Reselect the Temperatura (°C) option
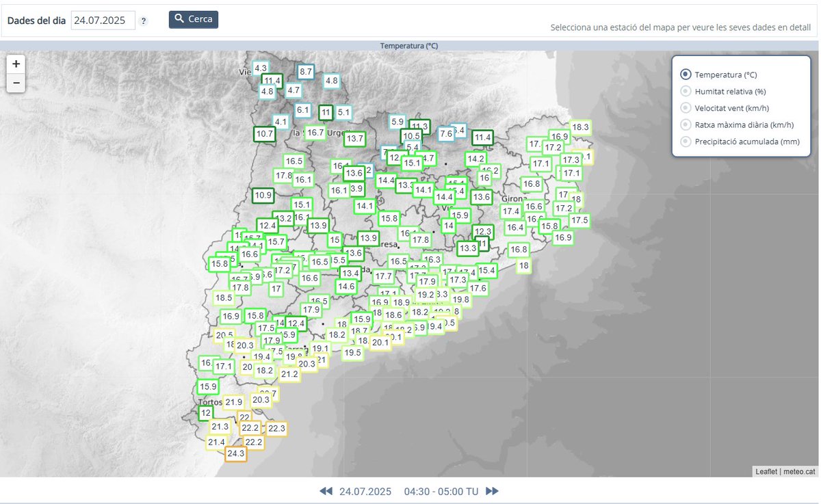Viewport: 821px width, 504px height. click(684, 74)
